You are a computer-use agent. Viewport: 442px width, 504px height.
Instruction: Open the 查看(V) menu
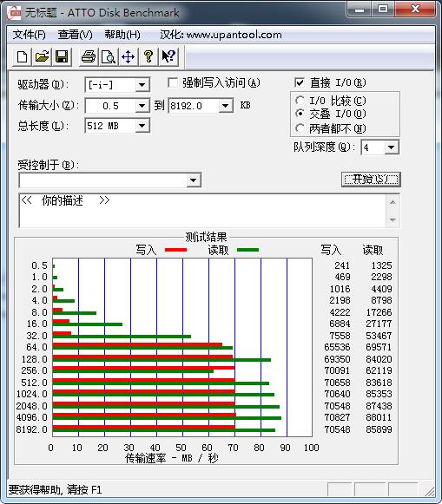pos(75,35)
